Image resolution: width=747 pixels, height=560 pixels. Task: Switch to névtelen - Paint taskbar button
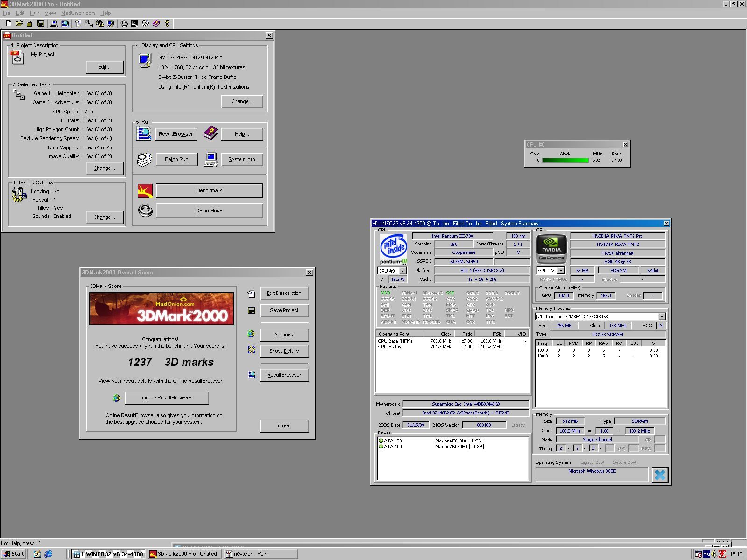coord(261,554)
